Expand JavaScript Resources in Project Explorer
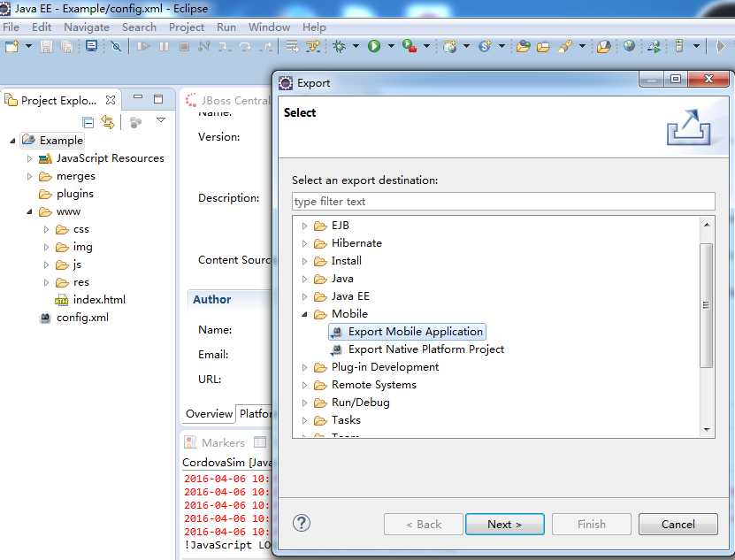Screen dimensions: 735x560 tap(29, 158)
